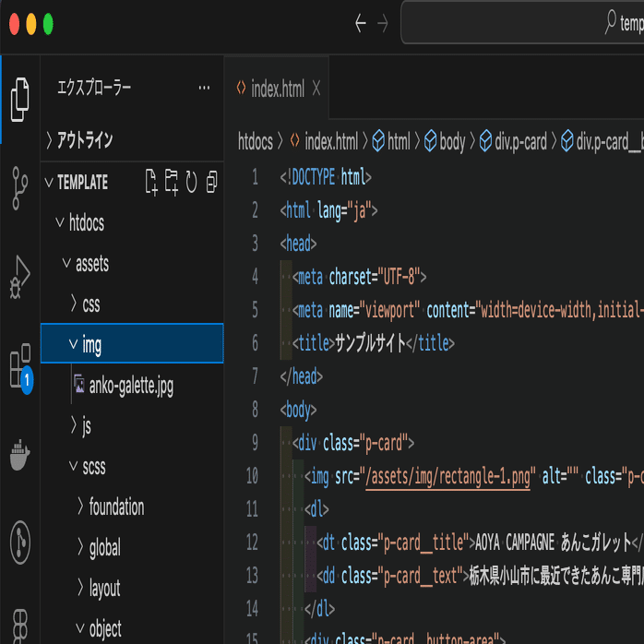Click the エクスプローラー panel title
The height and width of the screenshot is (644, 644).
click(x=94, y=88)
